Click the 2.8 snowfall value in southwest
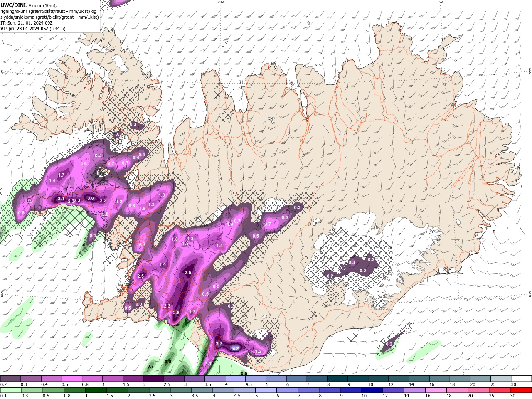This screenshot has width=532, height=399. pos(176,313)
